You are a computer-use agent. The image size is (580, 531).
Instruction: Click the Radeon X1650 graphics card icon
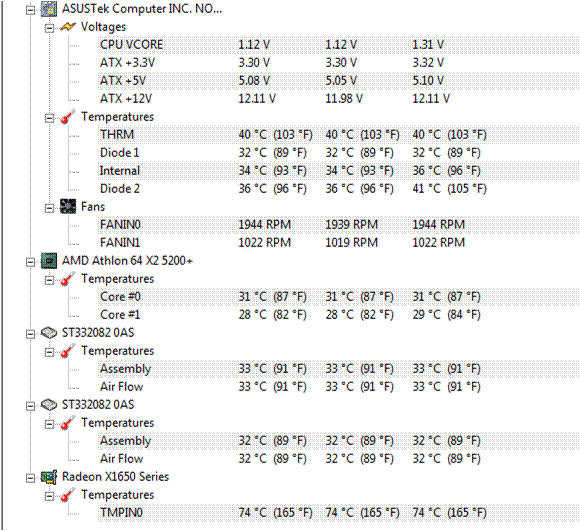[x=49, y=477]
